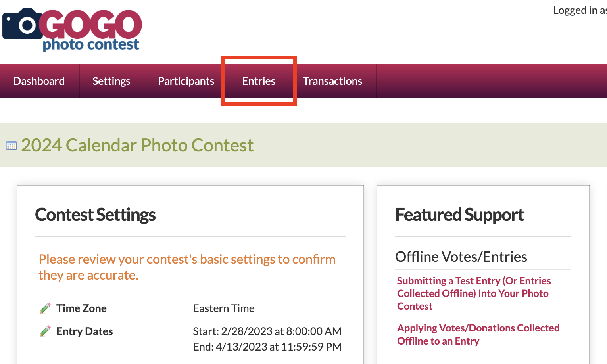
Task: Go to the Settings tab
Action: point(111,81)
